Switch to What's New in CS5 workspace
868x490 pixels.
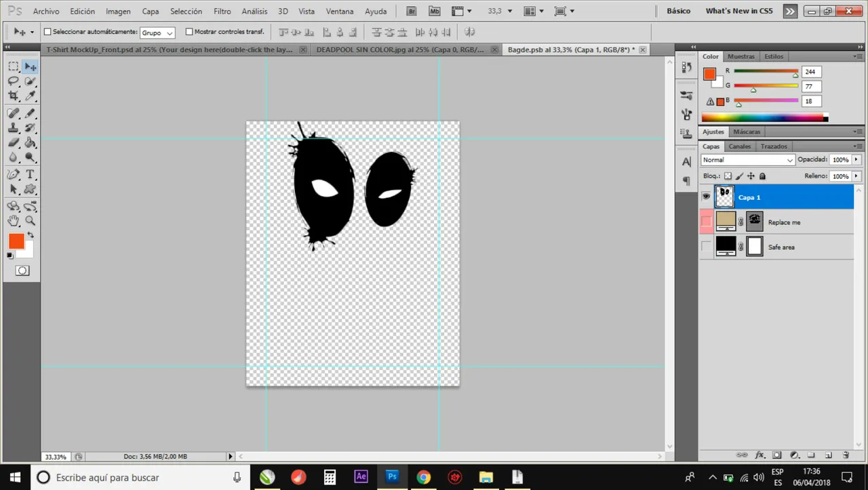(738, 11)
